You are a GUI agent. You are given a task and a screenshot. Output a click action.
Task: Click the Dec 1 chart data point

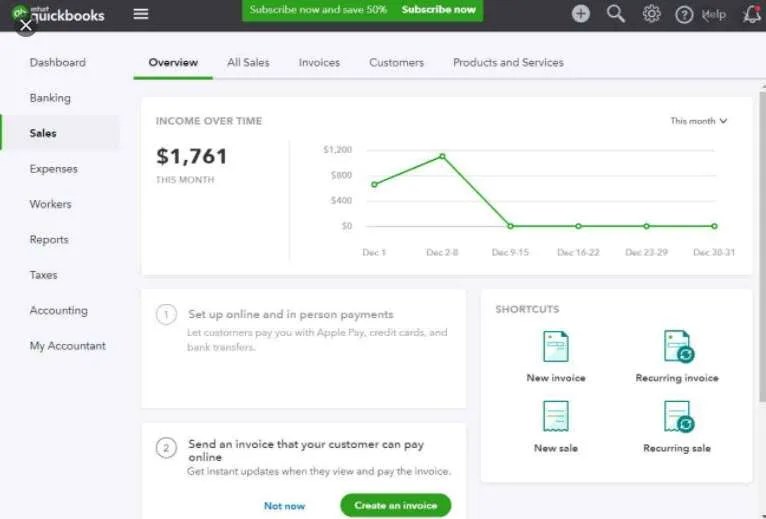(374, 185)
